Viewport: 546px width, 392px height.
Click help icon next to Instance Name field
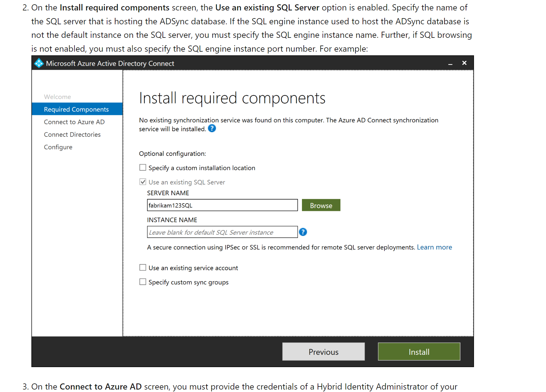point(303,232)
